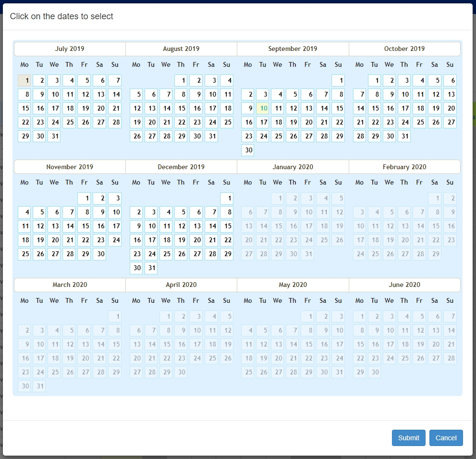
Task: Click disabled April 15, 2020
Action: (166, 344)
